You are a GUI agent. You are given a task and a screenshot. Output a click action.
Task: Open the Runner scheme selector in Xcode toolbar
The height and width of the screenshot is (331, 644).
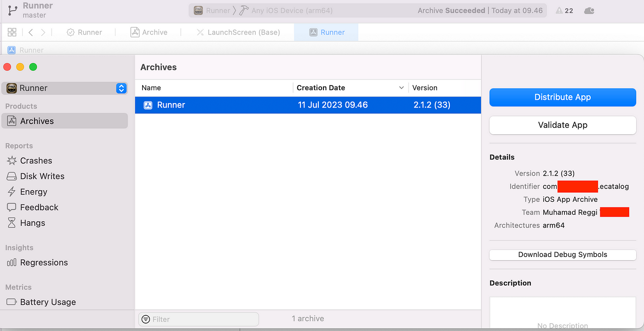211,10
